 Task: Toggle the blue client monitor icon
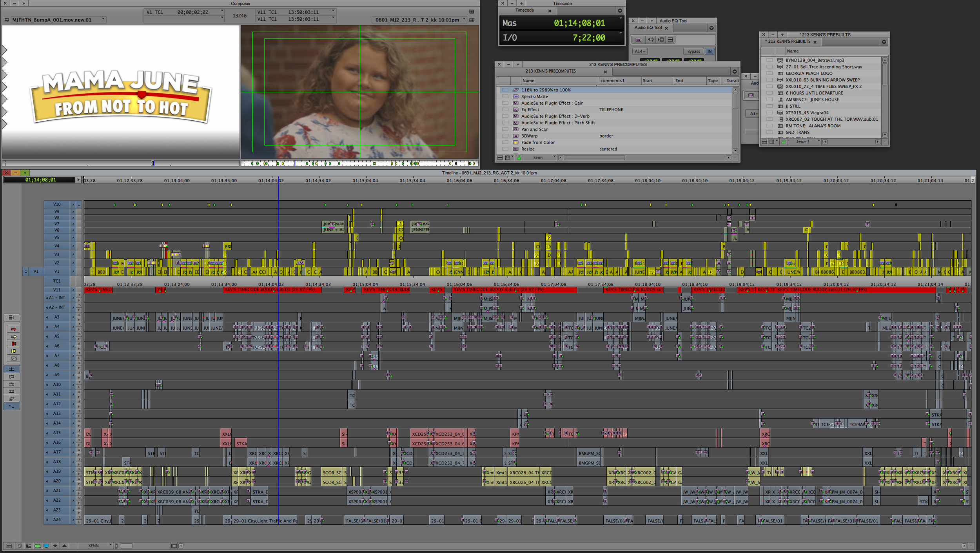pyautogui.click(x=46, y=546)
